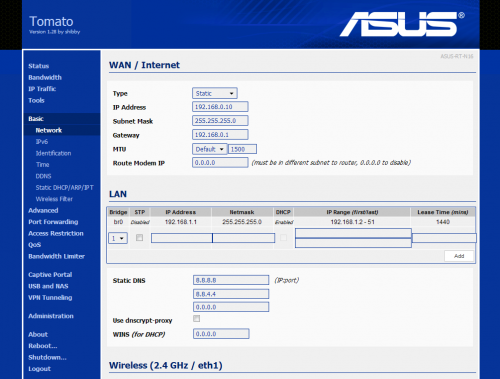Viewport: 500px width, 379px height.
Task: Go to Port Forwarding
Action: point(53,222)
